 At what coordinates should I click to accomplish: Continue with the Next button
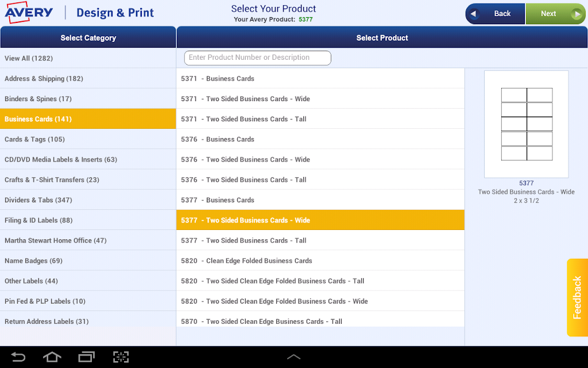pos(555,14)
